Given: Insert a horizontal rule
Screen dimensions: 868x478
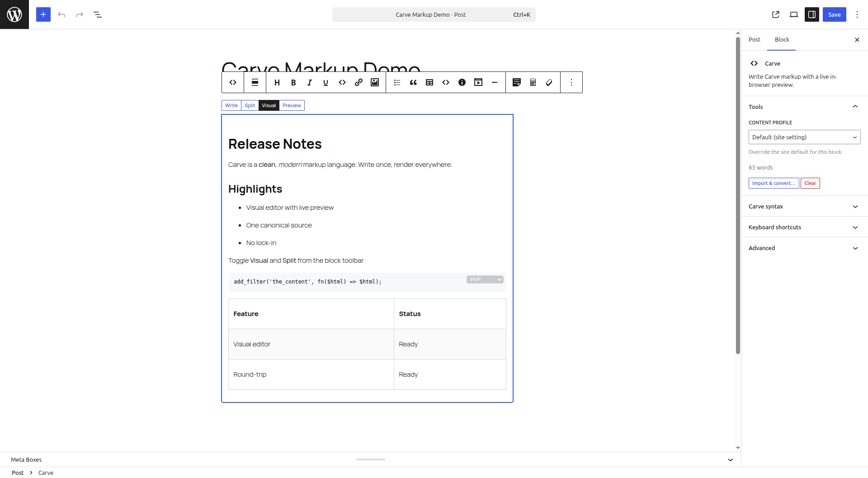Looking at the screenshot, I should click(x=495, y=82).
